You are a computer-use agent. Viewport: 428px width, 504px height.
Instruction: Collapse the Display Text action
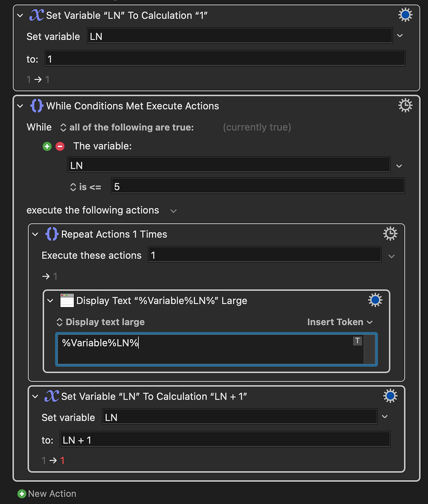51,301
